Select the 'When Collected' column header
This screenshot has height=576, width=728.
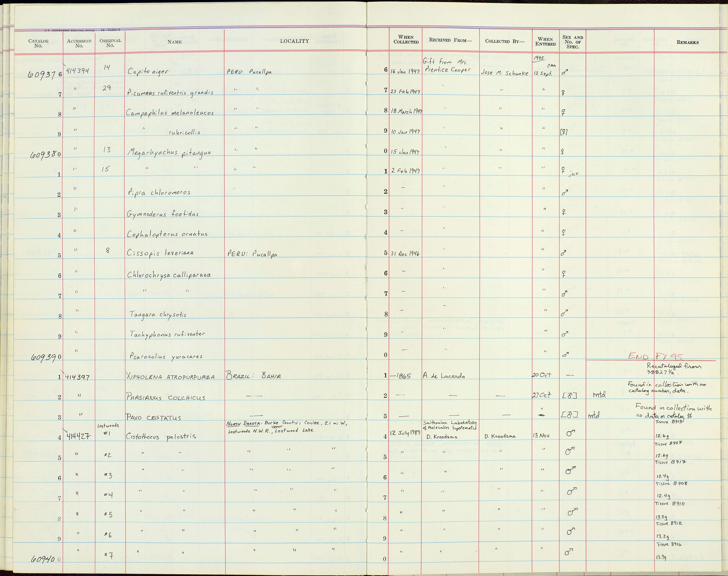406,39
